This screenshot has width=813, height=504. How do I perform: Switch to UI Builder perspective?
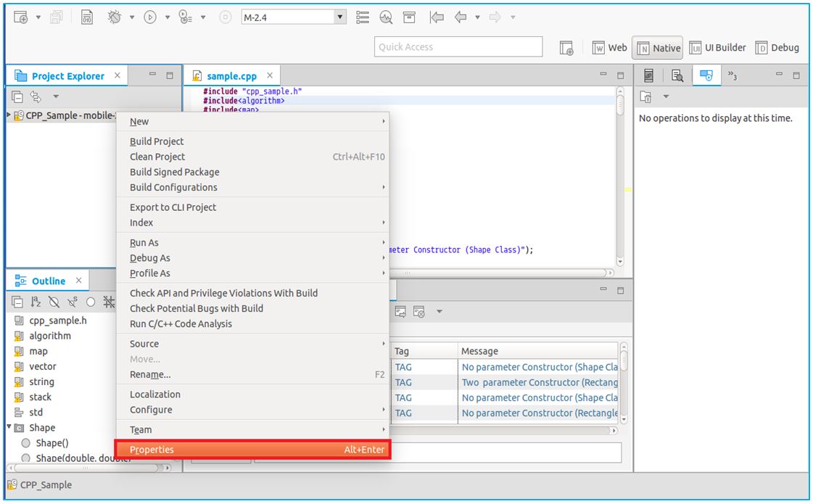717,48
